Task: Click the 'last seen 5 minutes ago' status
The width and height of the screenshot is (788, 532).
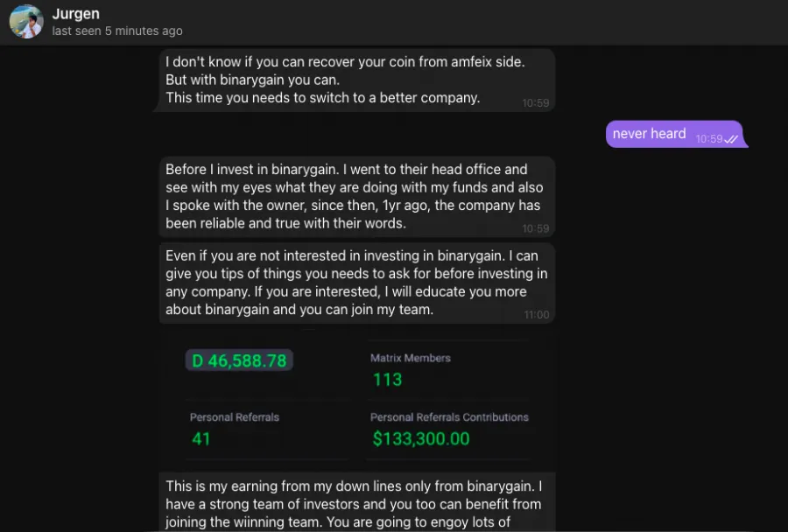Action: pos(117,31)
